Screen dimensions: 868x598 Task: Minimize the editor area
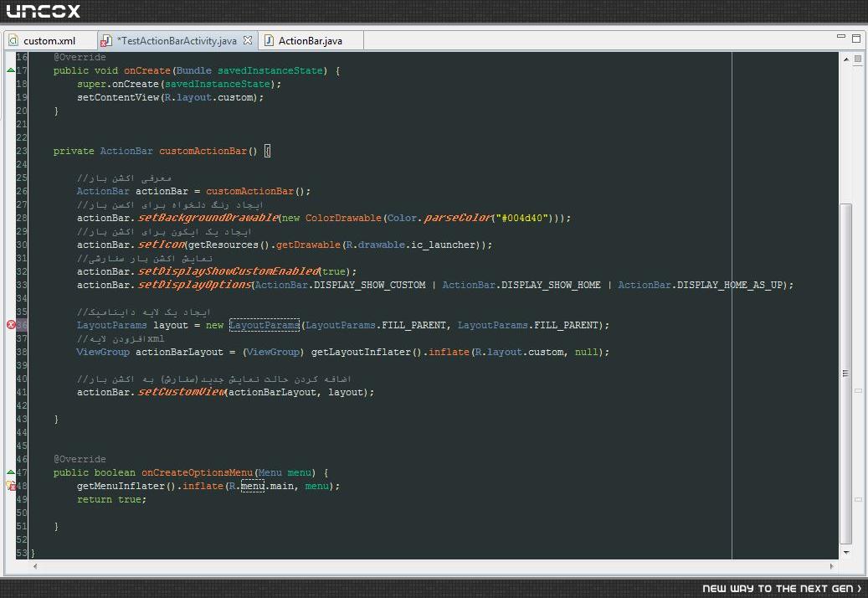tap(841, 37)
